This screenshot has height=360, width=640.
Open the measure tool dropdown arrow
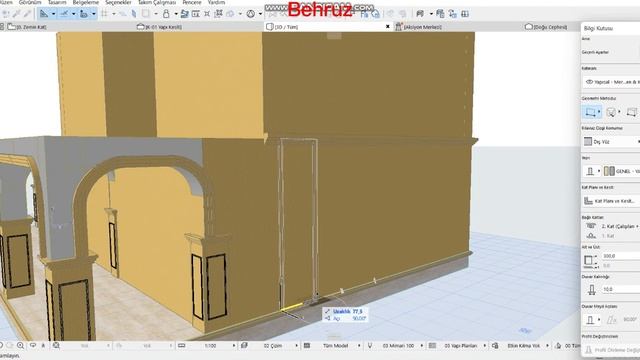[94, 14]
